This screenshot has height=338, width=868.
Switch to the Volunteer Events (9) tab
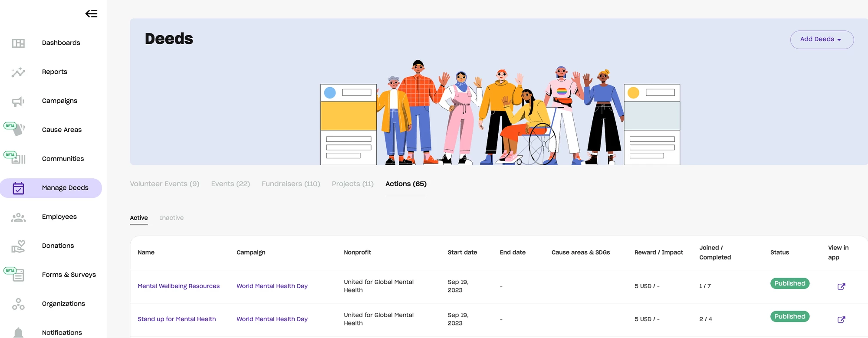[x=164, y=184]
